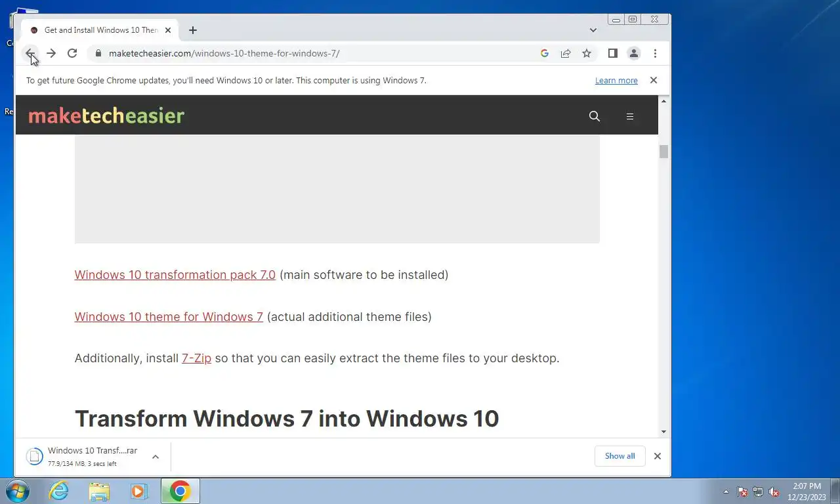
Task: Share this page using the share icon
Action: click(x=566, y=53)
